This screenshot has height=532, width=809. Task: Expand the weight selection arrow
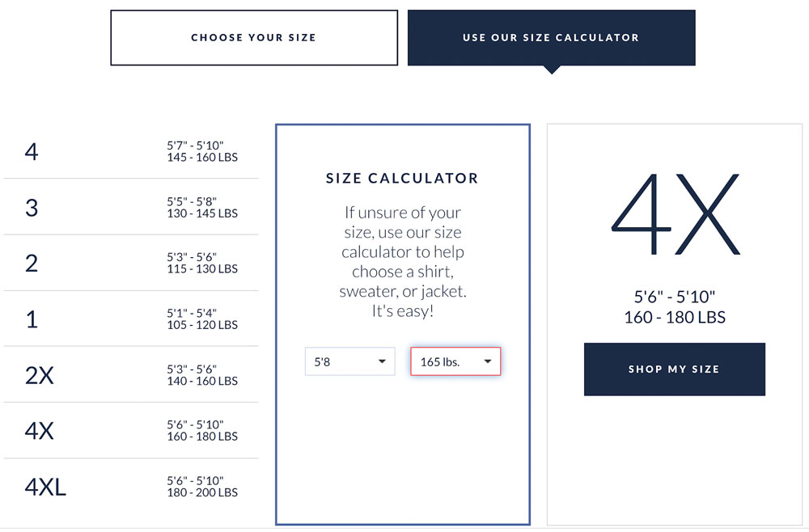click(x=489, y=361)
